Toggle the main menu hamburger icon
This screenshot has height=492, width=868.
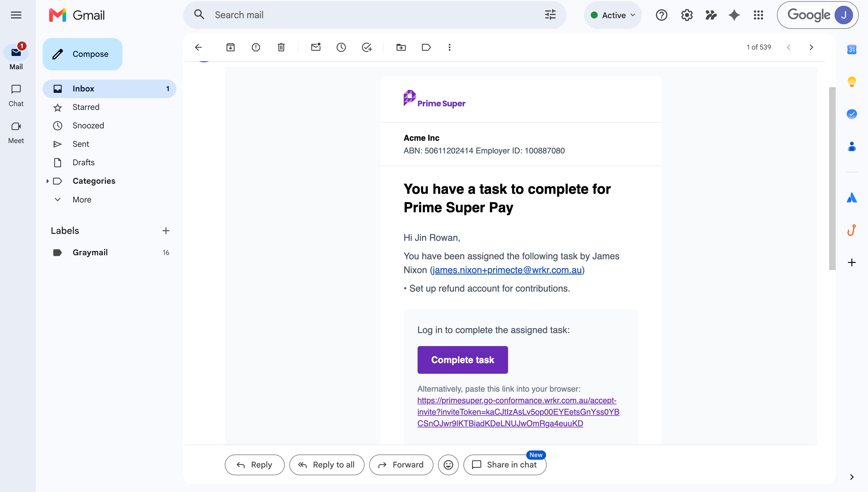point(16,15)
